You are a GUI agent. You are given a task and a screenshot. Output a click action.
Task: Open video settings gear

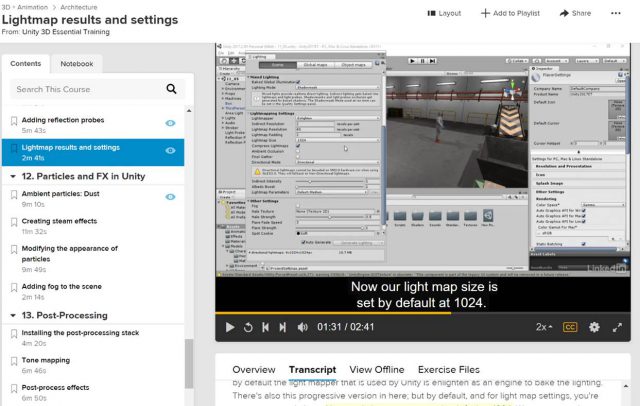[x=594, y=327]
